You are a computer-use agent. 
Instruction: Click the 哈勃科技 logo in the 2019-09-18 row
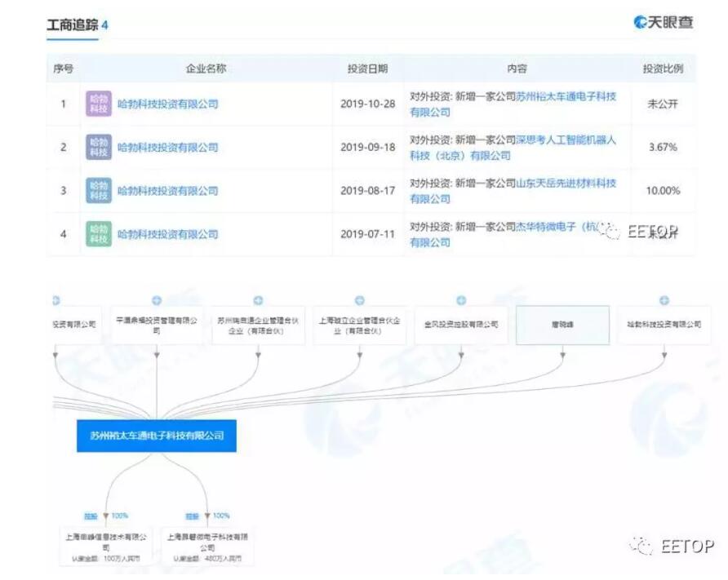[99, 147]
